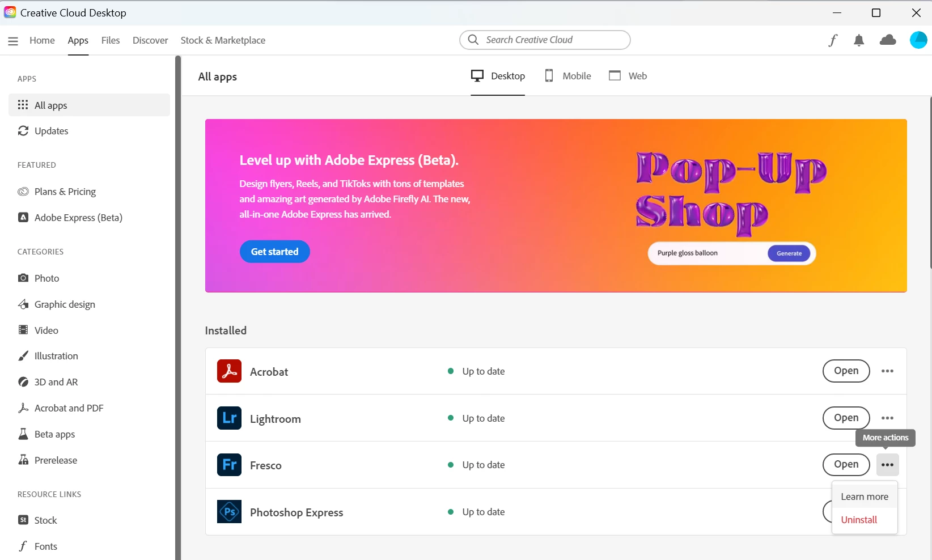
Task: Click the main content vertical scrollbar
Action: point(930,183)
